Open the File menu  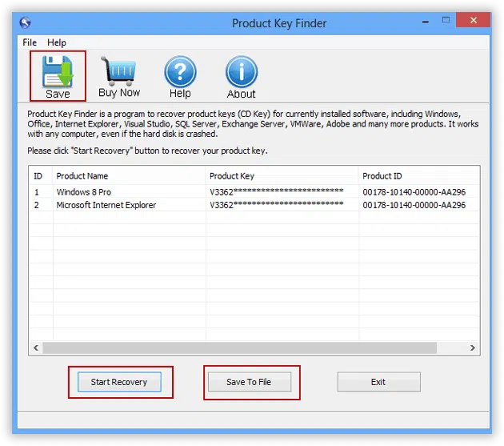coord(30,42)
